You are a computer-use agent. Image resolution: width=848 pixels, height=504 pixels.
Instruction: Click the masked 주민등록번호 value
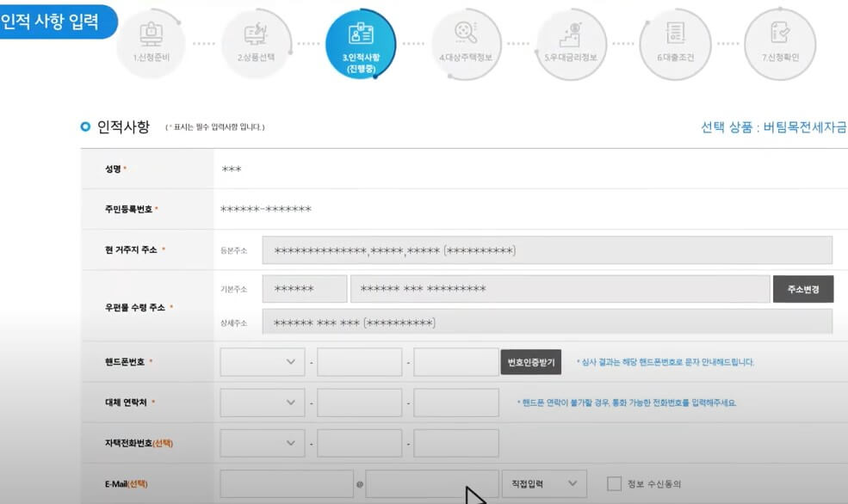(x=266, y=209)
